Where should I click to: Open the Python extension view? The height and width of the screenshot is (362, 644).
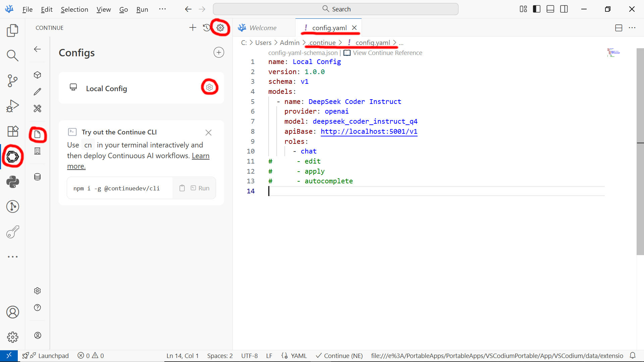pos(12,182)
